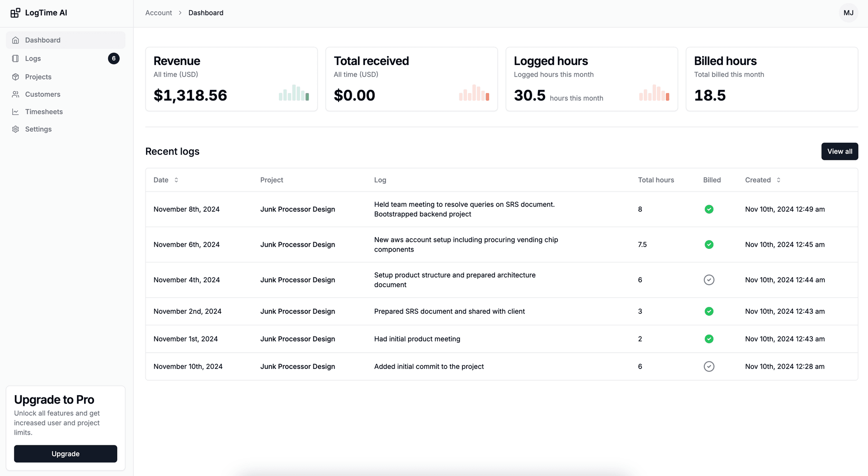
Task: Open Customers using the people icon
Action: coord(15,94)
